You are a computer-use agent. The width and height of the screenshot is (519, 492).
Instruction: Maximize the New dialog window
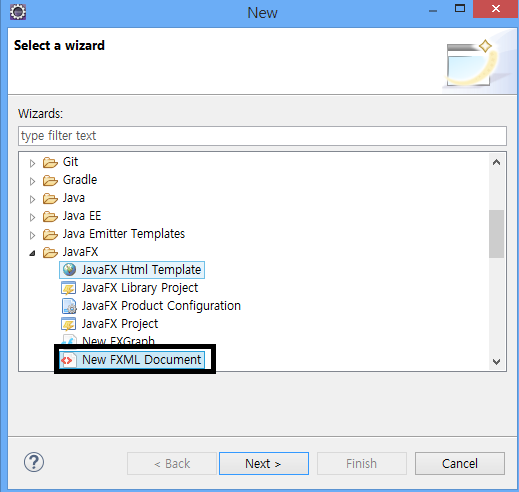tap(460, 9)
